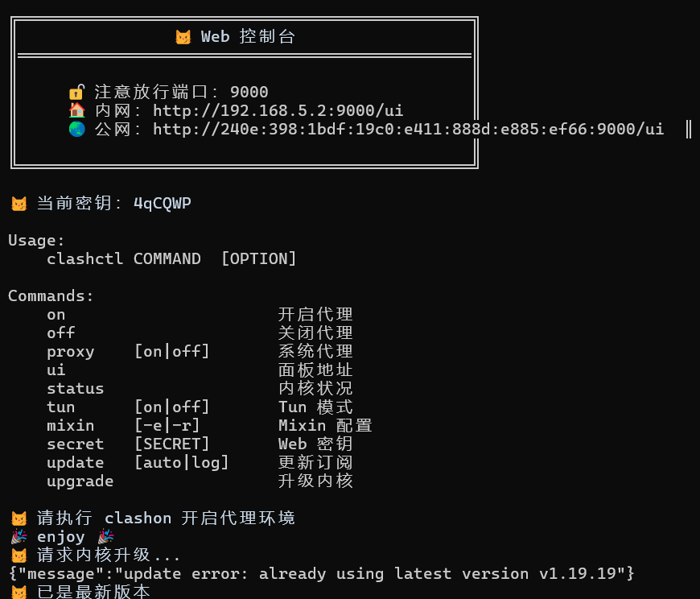
Task: Click the cat emoji before 请求内核升级
Action: pyautogui.click(x=19, y=556)
